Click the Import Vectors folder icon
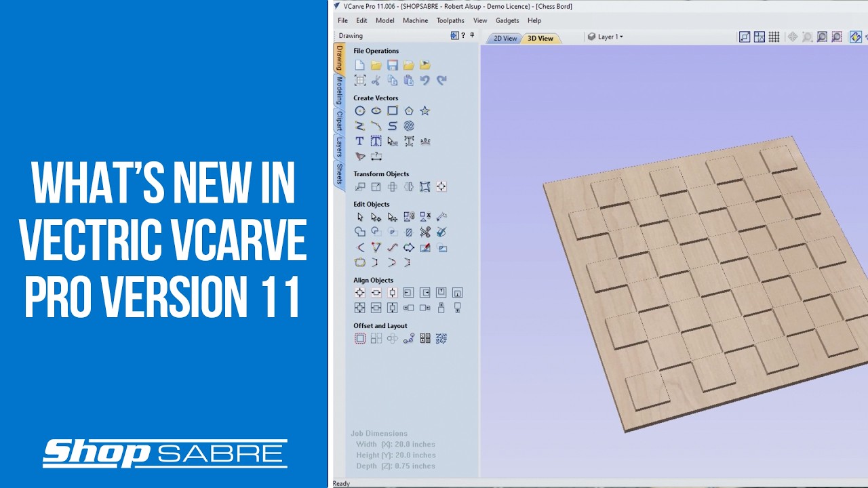Screen dimensions: 868x488 pyautogui.click(x=408, y=65)
